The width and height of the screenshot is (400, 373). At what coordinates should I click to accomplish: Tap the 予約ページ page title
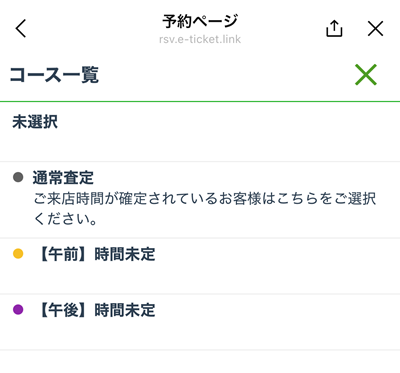(x=200, y=21)
